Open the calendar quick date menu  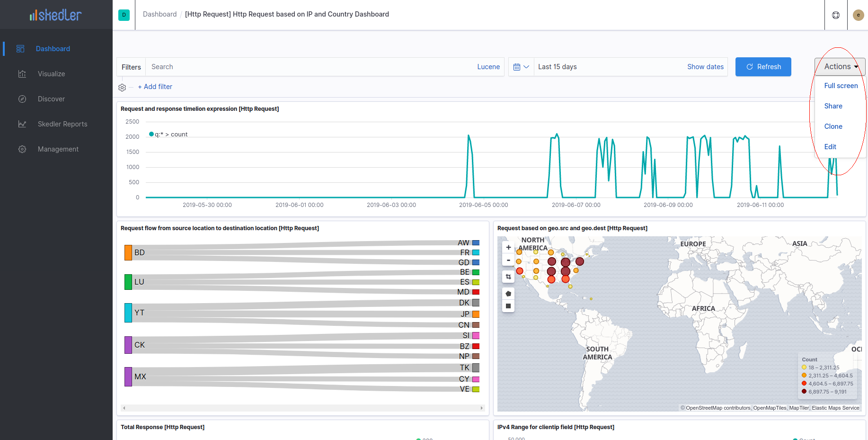pos(521,67)
